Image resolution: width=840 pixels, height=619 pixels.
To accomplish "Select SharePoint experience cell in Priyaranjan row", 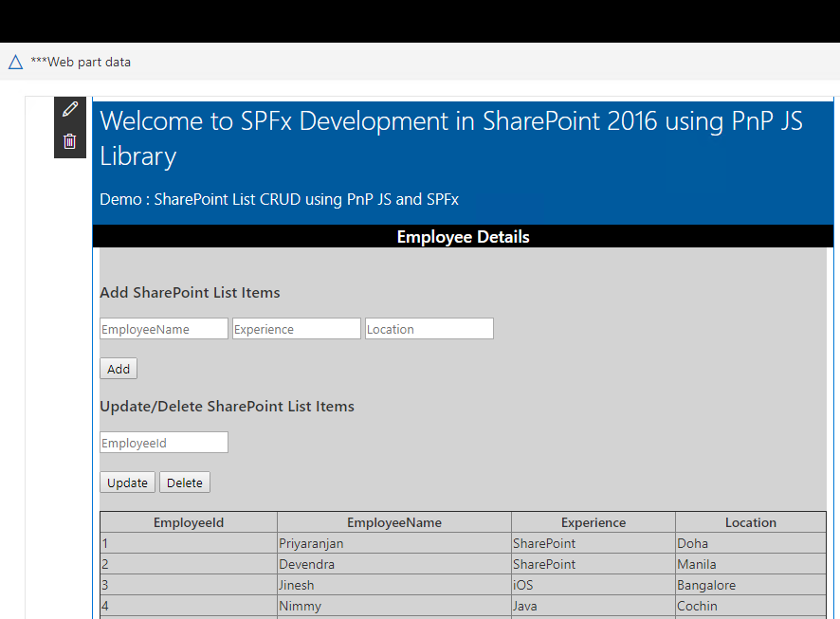I will 593,543.
